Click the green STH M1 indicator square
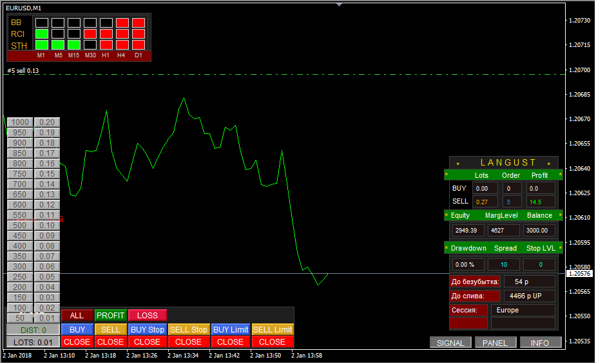 [42, 45]
